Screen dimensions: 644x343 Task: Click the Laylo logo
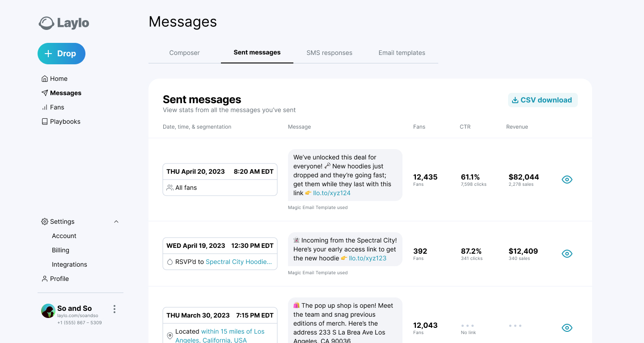[64, 23]
